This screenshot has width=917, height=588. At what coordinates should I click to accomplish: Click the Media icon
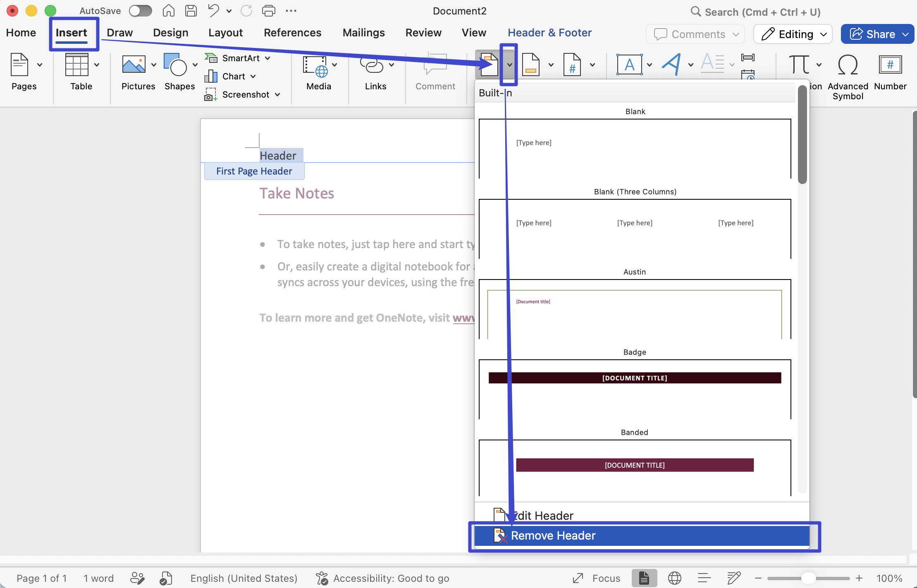click(x=315, y=66)
